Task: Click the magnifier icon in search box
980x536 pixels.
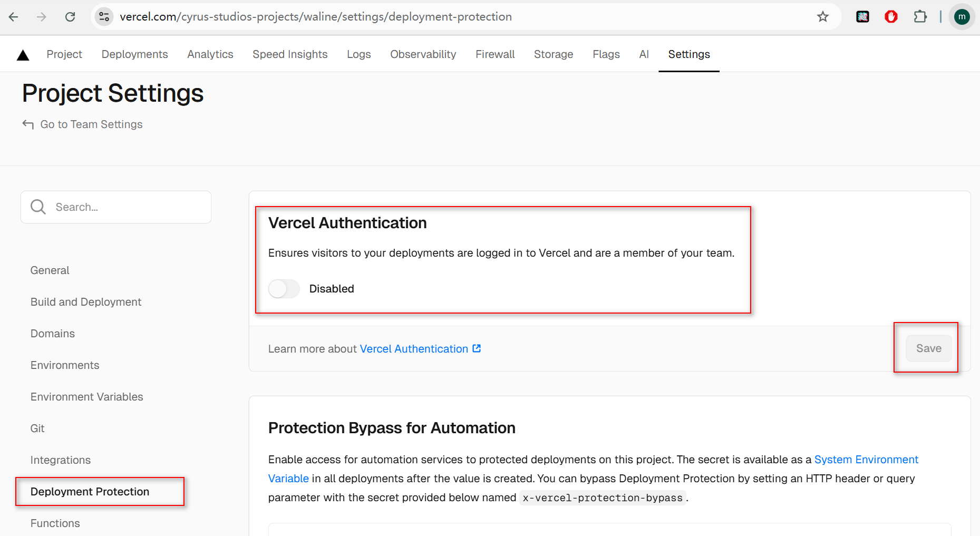Action: pyautogui.click(x=38, y=207)
